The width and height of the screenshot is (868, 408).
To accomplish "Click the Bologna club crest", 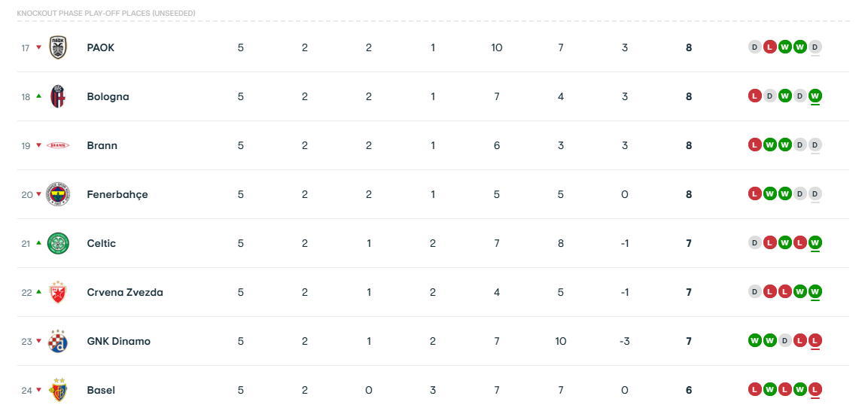I will pos(58,96).
